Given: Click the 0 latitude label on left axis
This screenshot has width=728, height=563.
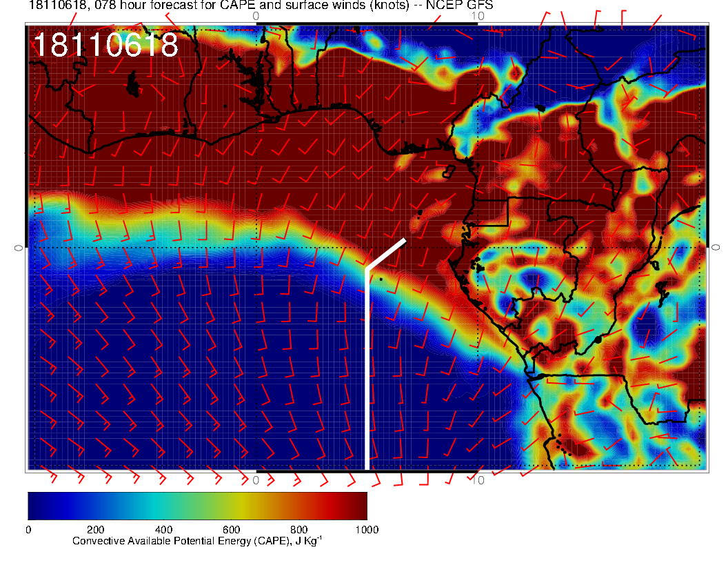Looking at the screenshot, I should click(x=18, y=248).
